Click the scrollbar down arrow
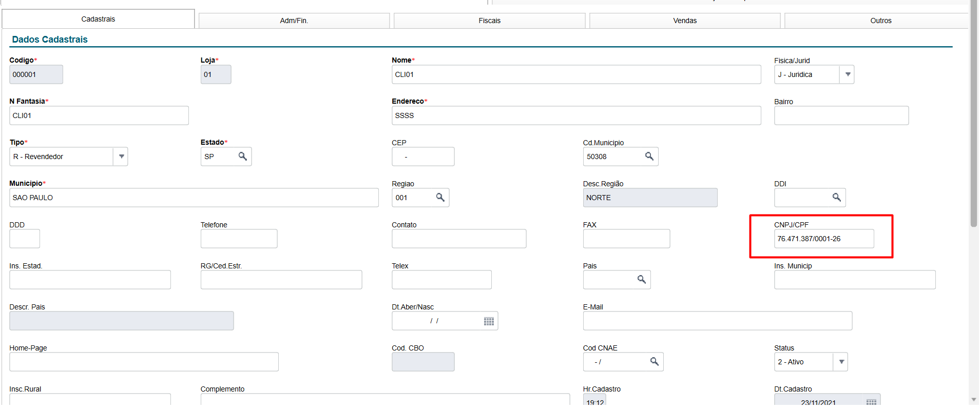Image resolution: width=980 pixels, height=409 pixels. click(x=974, y=400)
